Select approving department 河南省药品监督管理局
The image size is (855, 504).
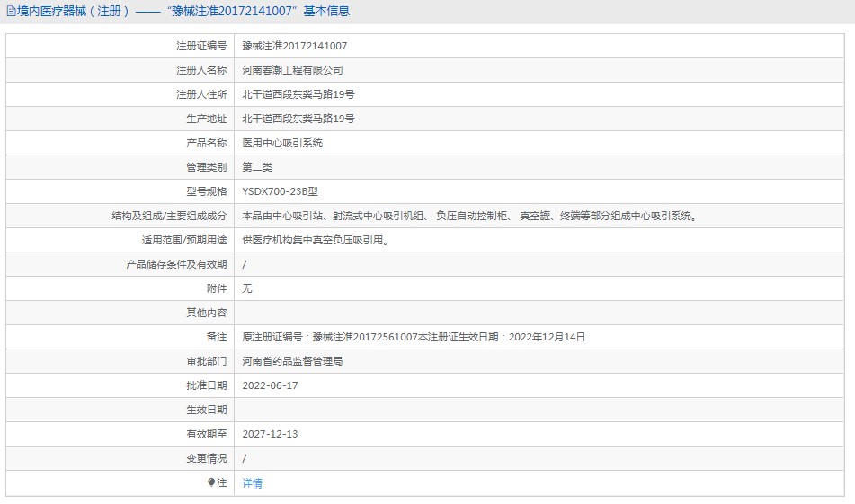[292, 361]
